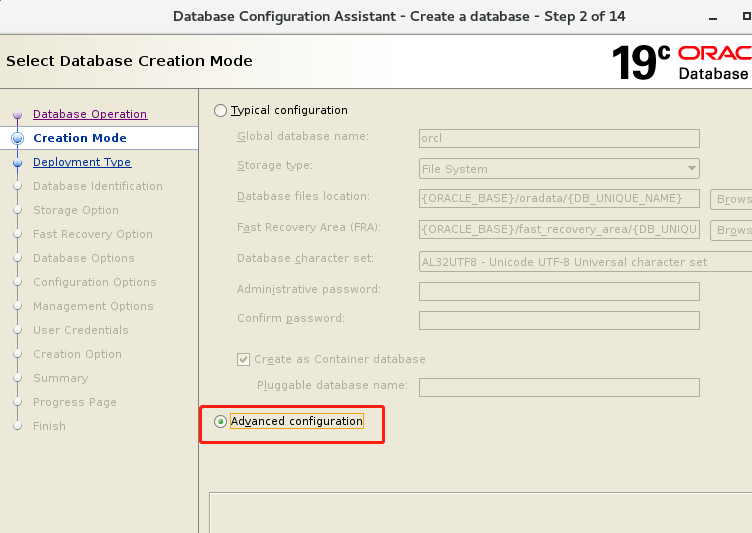Click the Global database name label
The image size is (752, 533).
tap(303, 137)
